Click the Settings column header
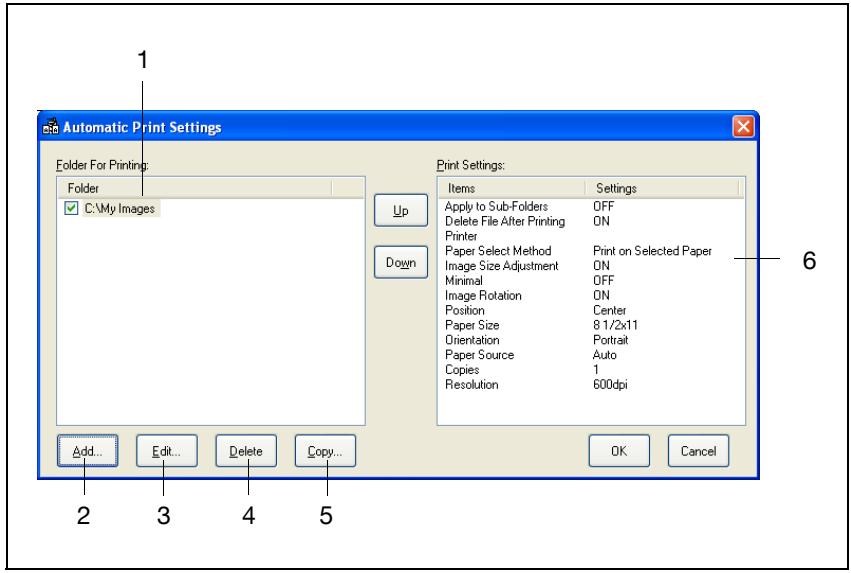Screen dimensions: 851x573 click(x=662, y=188)
